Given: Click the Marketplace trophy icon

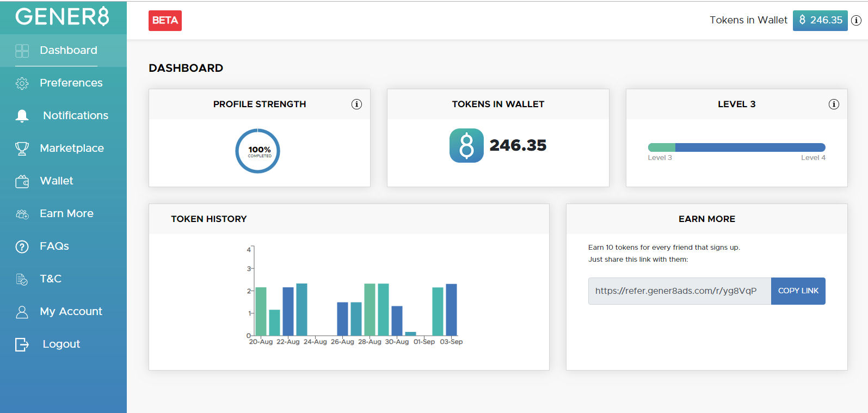Looking at the screenshot, I should [x=22, y=149].
